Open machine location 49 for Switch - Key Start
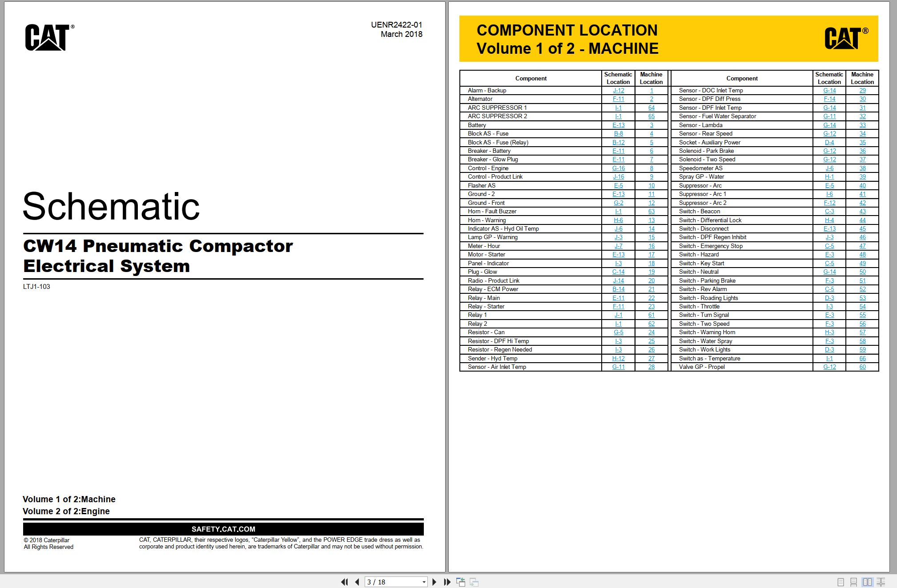The height and width of the screenshot is (588, 897). [862, 263]
